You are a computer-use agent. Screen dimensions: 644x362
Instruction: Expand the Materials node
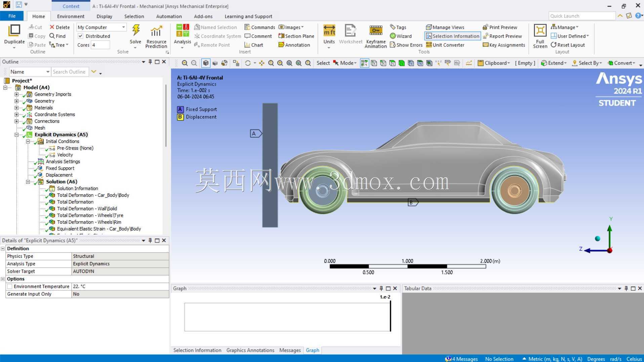click(x=16, y=108)
